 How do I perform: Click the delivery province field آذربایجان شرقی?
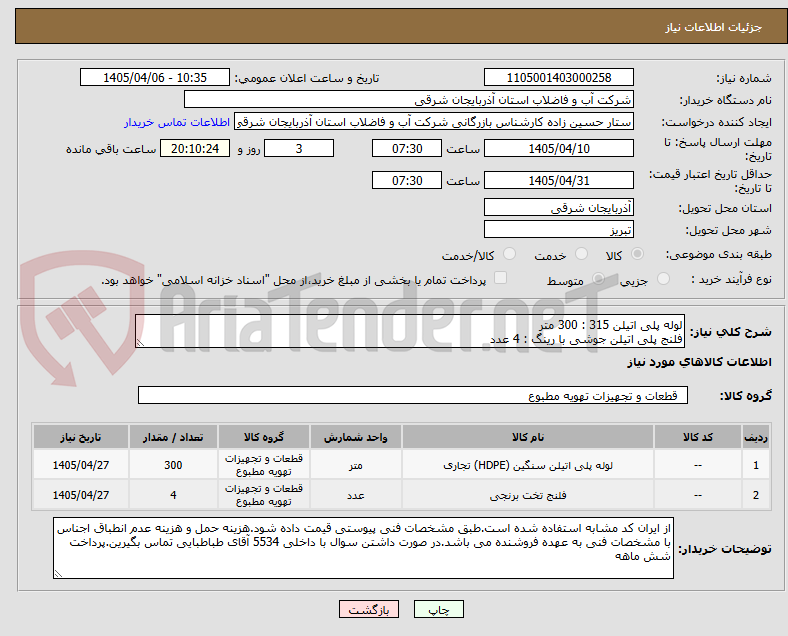point(558,207)
